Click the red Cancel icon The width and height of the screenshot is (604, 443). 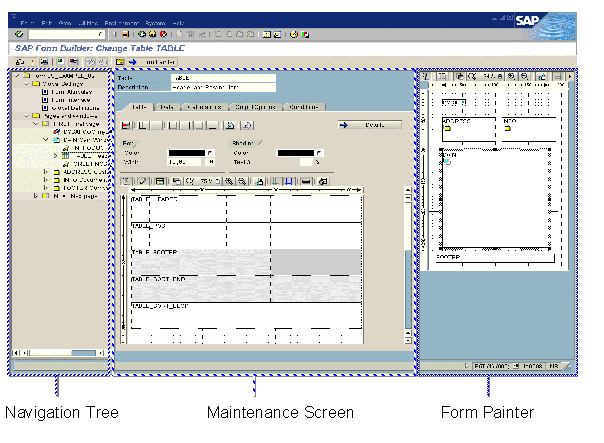(x=162, y=34)
